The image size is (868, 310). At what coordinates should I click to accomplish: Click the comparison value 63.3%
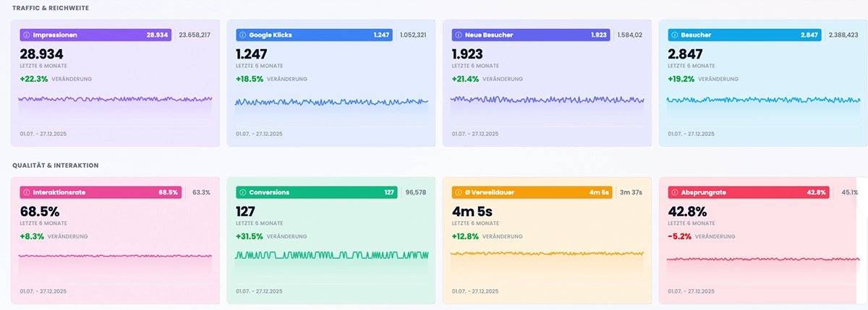point(201,192)
